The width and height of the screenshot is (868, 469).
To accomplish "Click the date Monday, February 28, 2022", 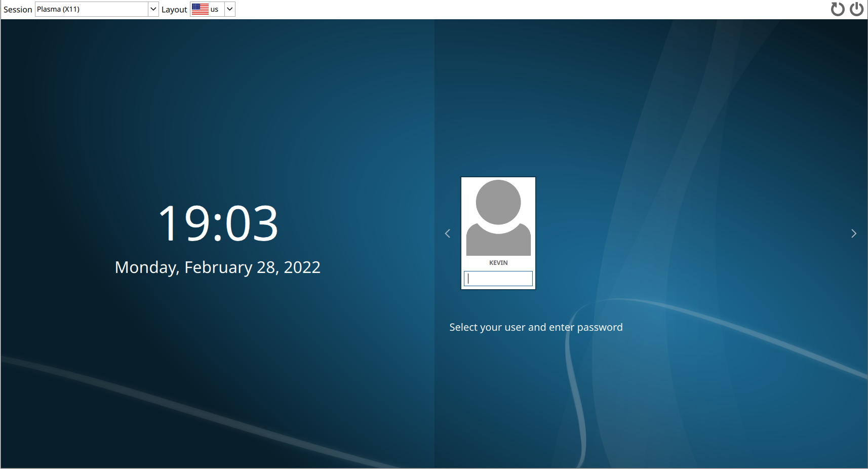I will point(218,267).
